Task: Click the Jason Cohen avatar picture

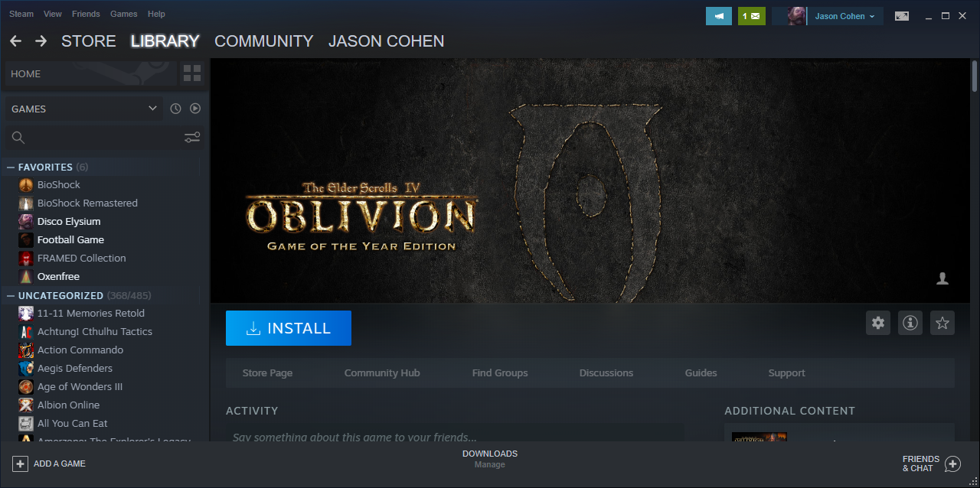Action: click(797, 16)
